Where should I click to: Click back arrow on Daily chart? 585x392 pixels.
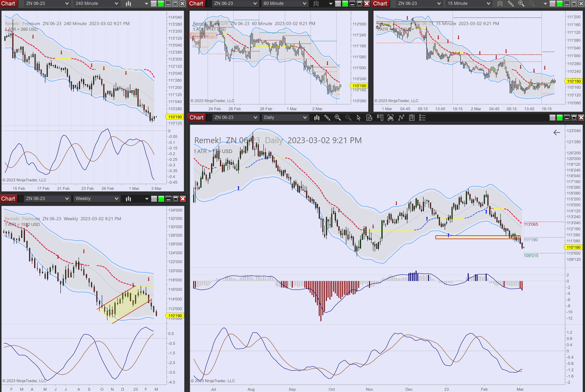(x=556, y=133)
